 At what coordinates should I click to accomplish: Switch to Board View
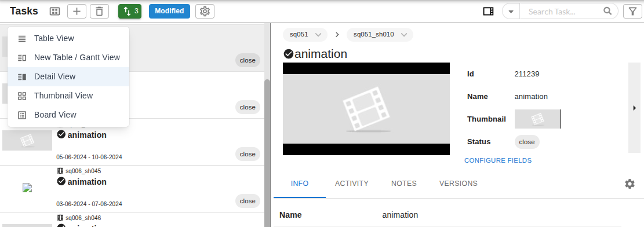coord(68,115)
